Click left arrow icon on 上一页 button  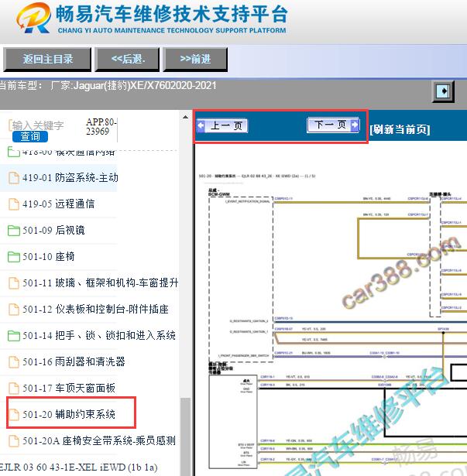coord(201,125)
